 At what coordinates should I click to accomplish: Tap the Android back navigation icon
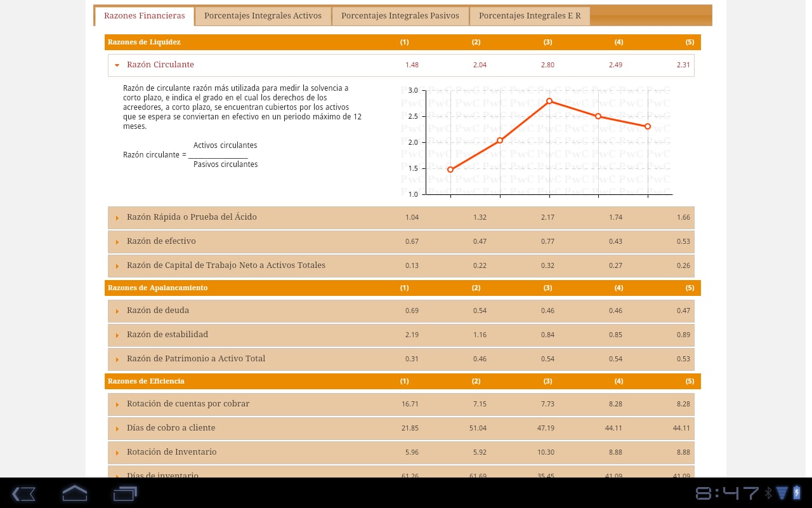(23, 493)
